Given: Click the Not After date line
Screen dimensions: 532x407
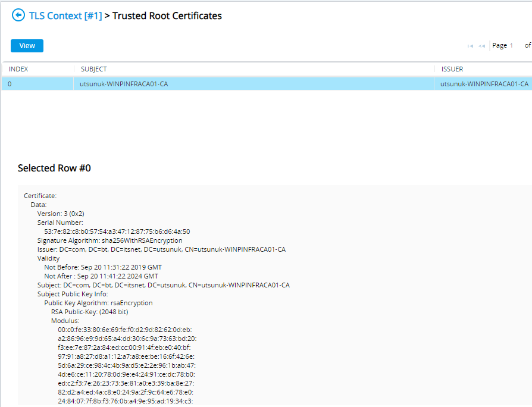Looking at the screenshot, I should pyautogui.click(x=101, y=276).
